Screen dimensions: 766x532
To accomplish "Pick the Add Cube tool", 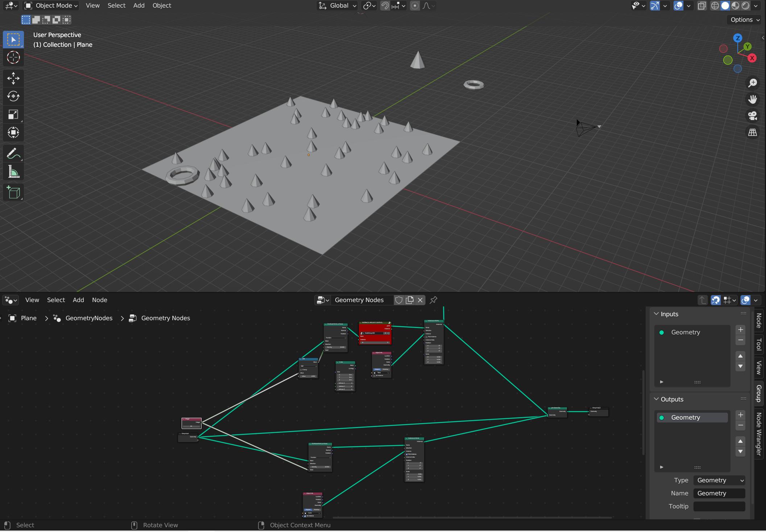I will 13,193.
